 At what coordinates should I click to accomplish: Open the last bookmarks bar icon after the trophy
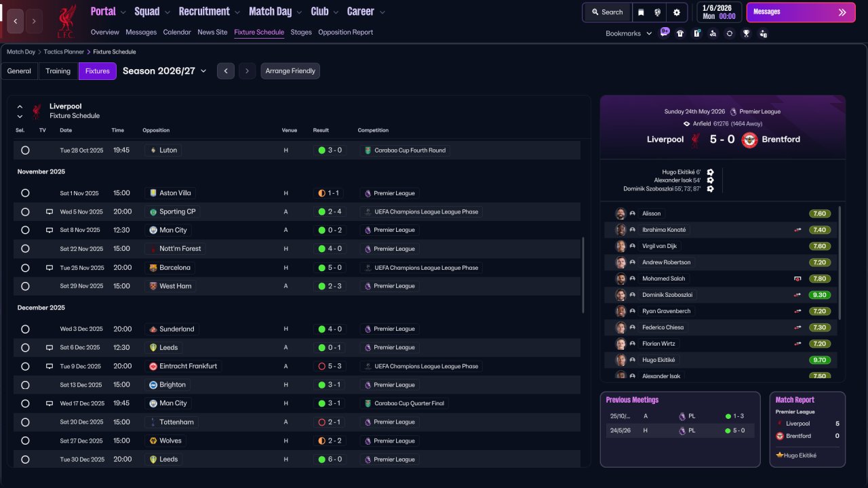point(764,33)
